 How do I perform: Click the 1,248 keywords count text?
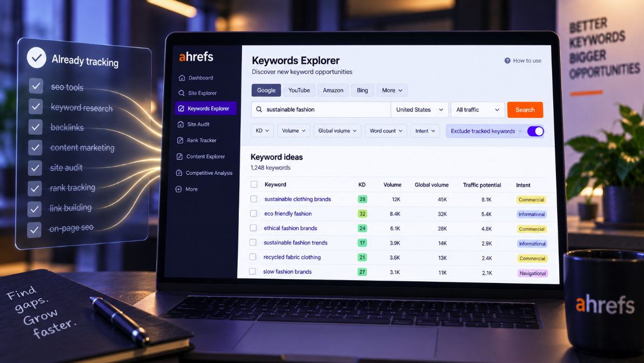pos(271,168)
